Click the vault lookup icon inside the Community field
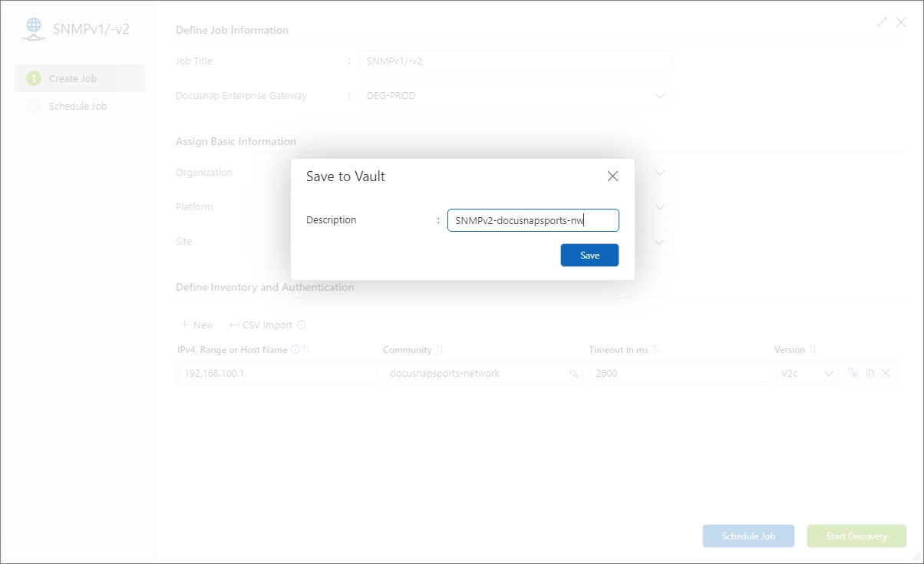This screenshot has height=564, width=924. (x=573, y=373)
